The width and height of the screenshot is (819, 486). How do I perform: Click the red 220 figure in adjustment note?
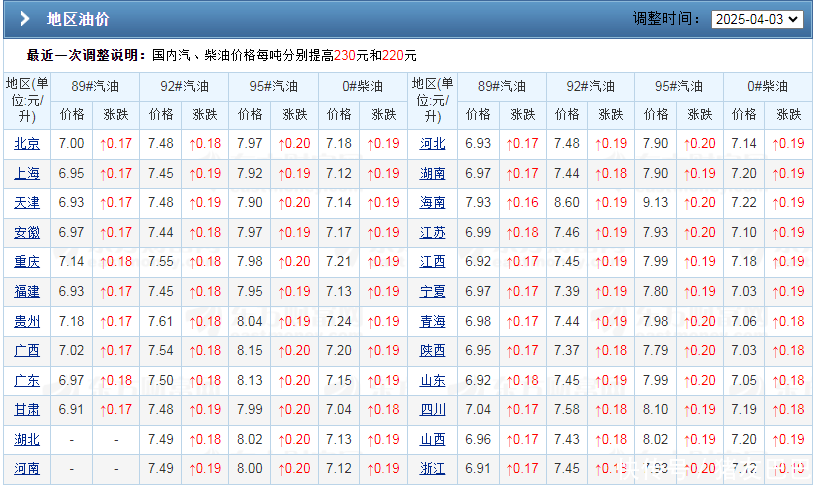point(393,55)
